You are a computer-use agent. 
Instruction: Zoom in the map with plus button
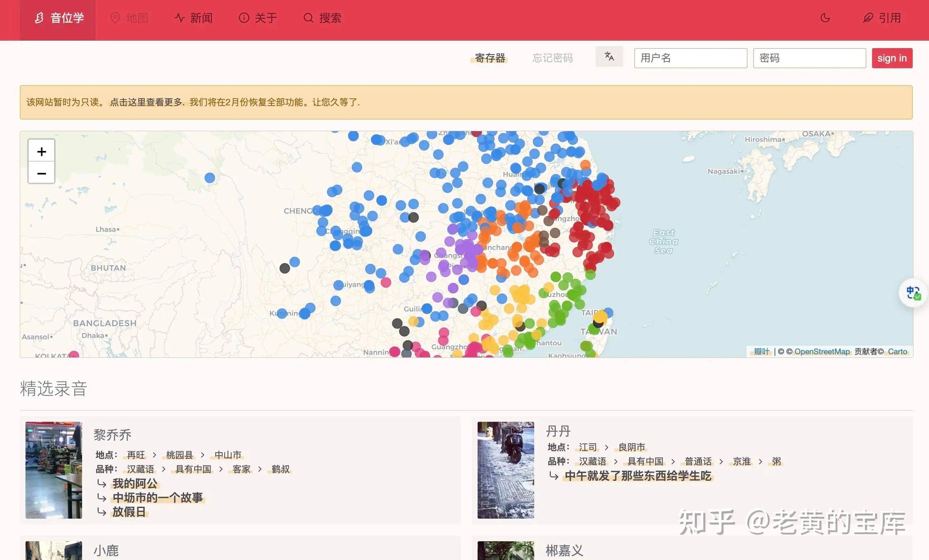click(x=41, y=152)
